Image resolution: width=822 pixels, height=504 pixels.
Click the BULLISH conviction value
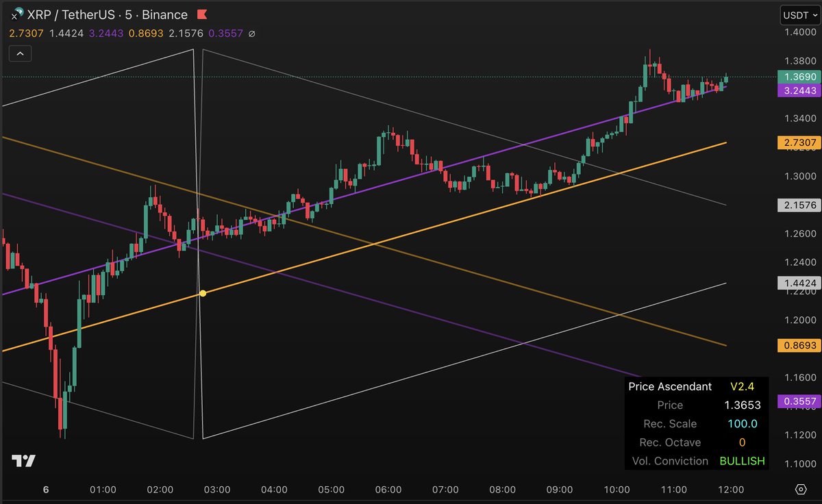pyautogui.click(x=743, y=461)
